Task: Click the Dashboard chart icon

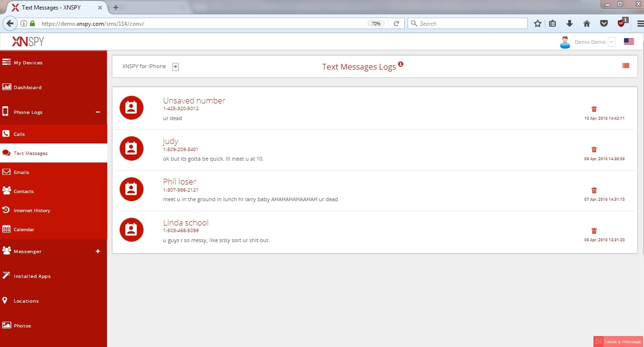Action: (6, 87)
